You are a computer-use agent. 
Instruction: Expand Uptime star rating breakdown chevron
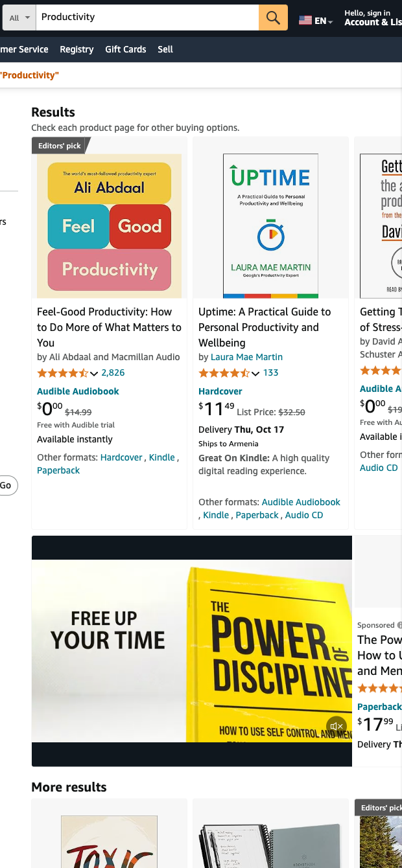[255, 373]
